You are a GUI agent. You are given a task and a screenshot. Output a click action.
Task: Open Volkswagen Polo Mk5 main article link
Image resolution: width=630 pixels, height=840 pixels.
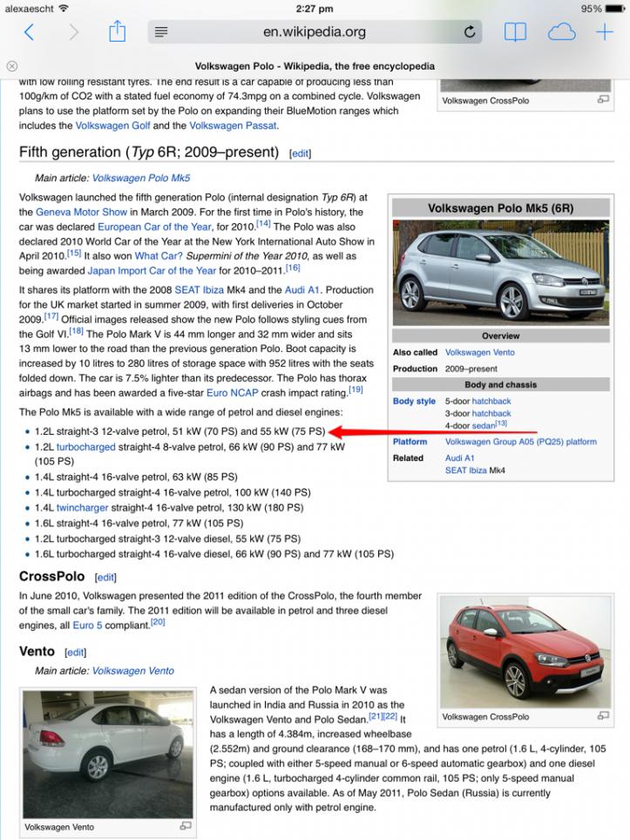(x=140, y=178)
